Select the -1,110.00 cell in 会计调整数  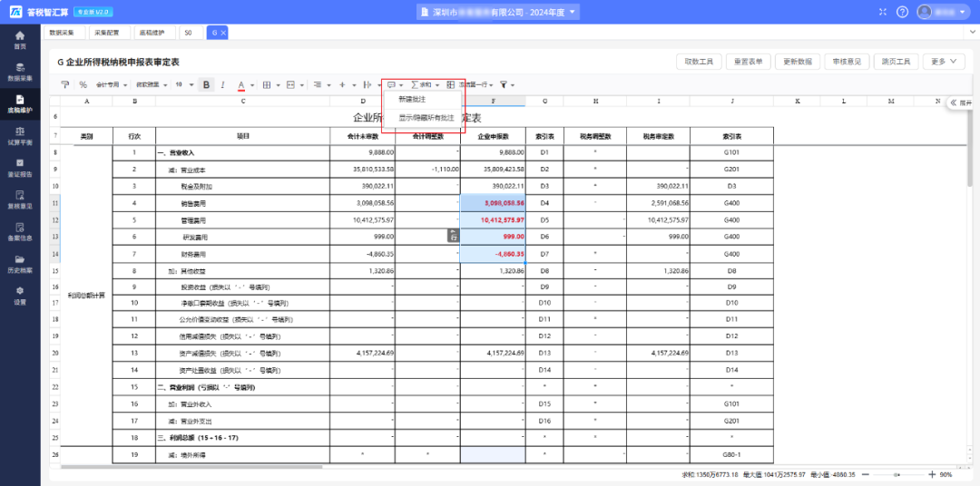(428, 169)
